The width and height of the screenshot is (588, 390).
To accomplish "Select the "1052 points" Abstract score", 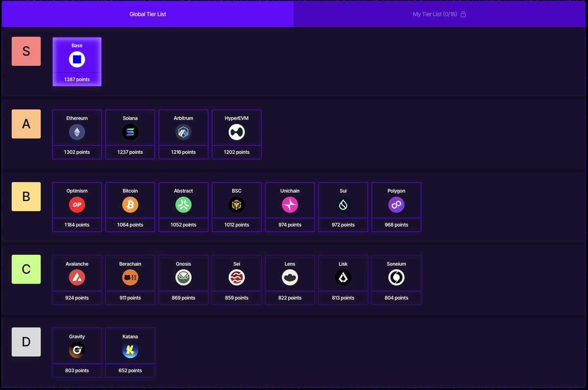I will coord(183,225).
